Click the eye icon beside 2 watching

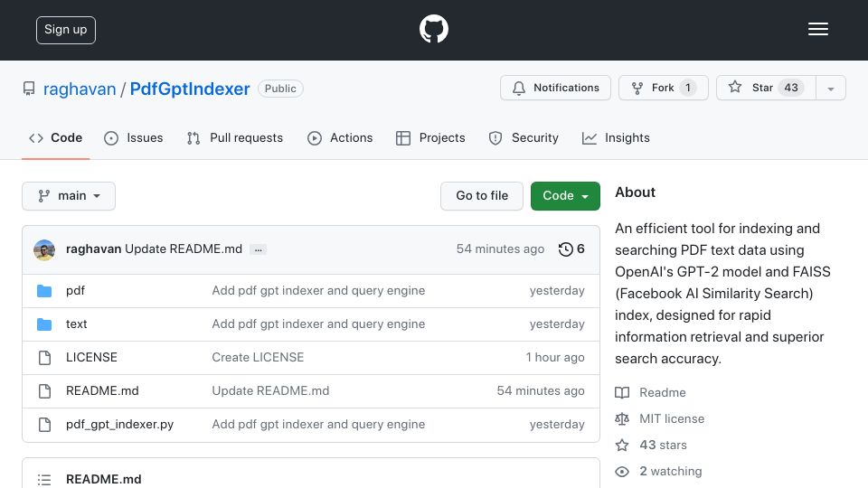click(622, 472)
